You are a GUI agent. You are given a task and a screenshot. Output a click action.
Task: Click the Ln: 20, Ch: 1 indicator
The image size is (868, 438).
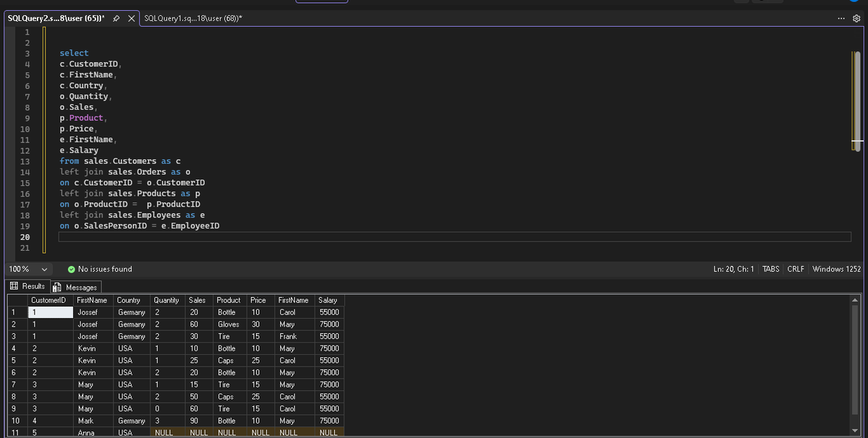point(733,269)
